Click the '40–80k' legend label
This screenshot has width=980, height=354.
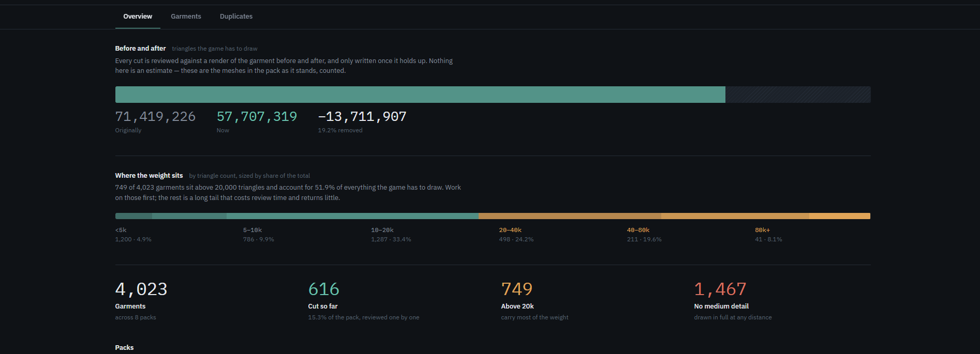[x=638, y=230]
